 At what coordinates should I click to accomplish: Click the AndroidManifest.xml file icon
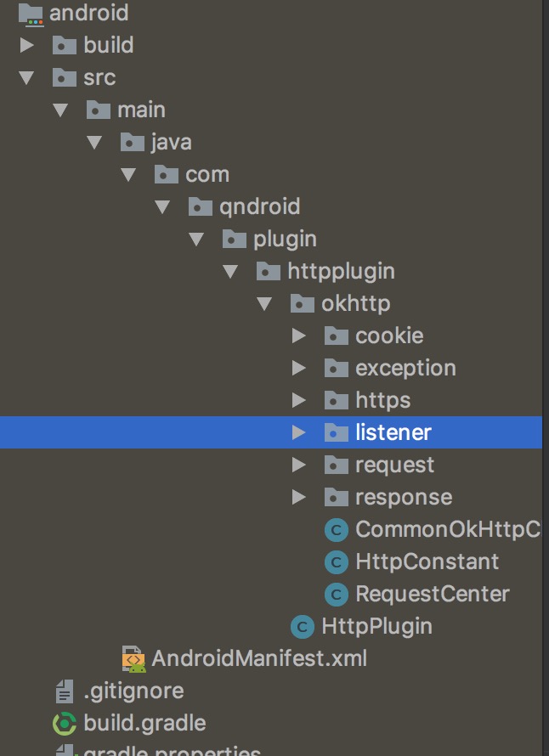[x=133, y=658]
